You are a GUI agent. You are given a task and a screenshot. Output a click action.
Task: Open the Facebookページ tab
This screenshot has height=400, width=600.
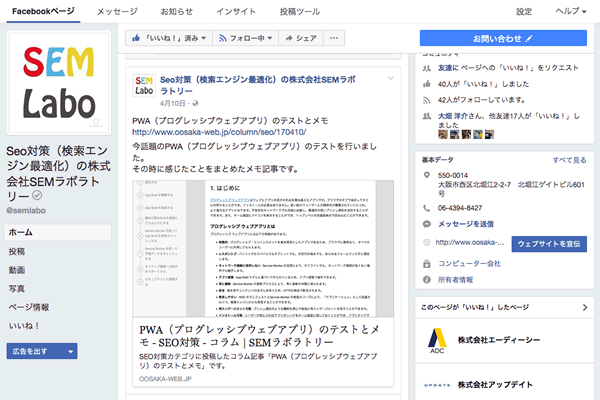pyautogui.click(x=43, y=11)
